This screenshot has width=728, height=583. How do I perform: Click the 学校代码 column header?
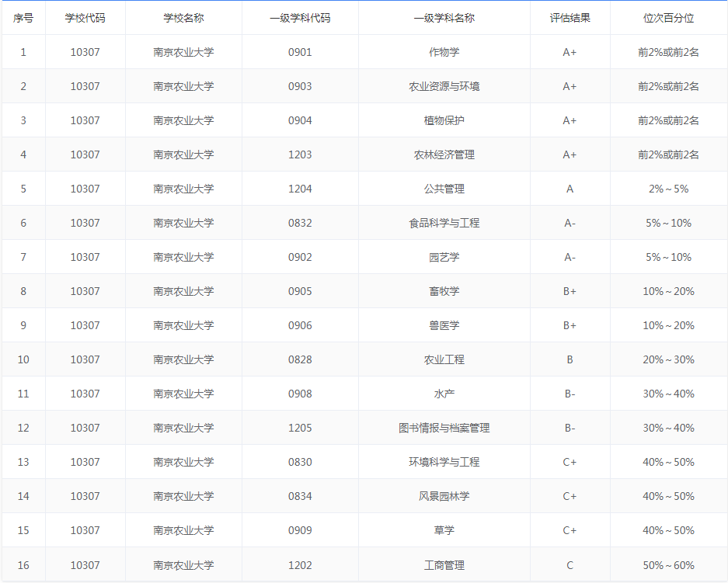[86, 17]
